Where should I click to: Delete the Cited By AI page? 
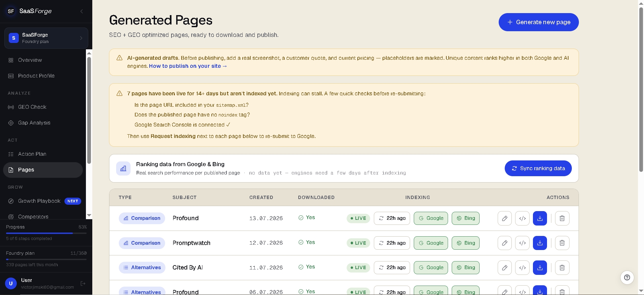click(x=562, y=267)
